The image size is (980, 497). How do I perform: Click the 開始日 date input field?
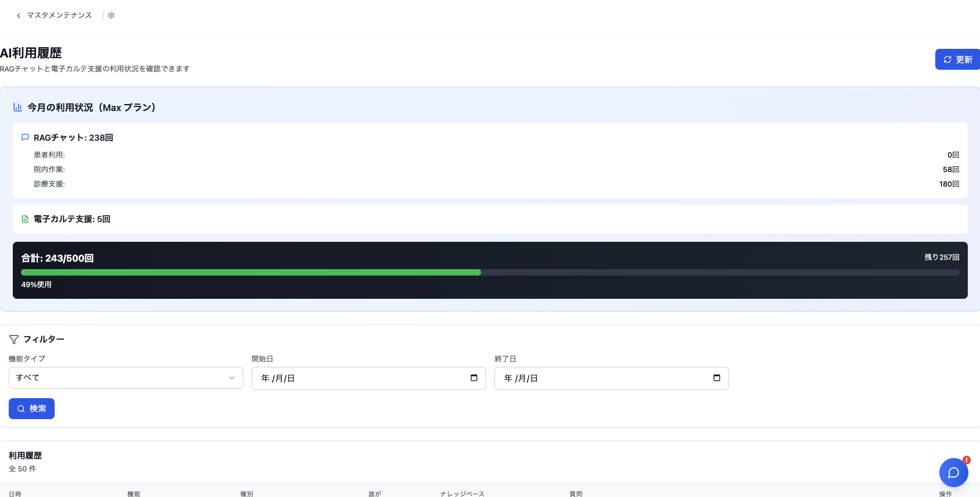coord(360,378)
